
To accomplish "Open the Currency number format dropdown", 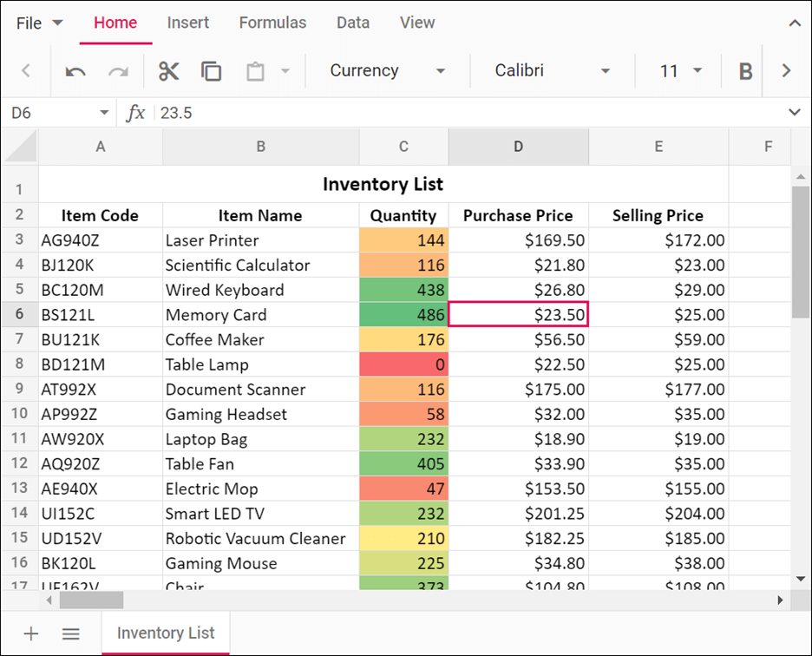I will pos(388,71).
